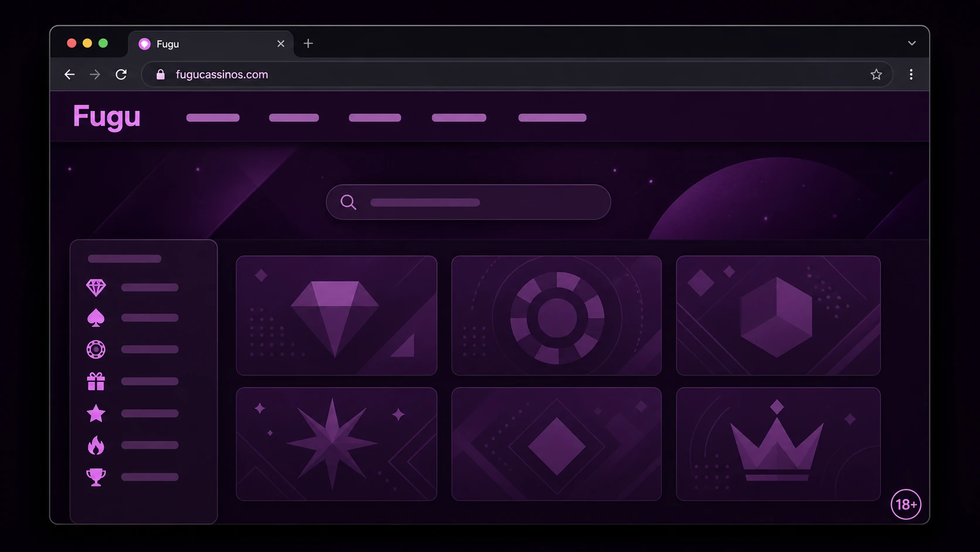Screen dimensions: 980x552
Task: Expand the tab search chevron dropdown
Action: point(912,43)
